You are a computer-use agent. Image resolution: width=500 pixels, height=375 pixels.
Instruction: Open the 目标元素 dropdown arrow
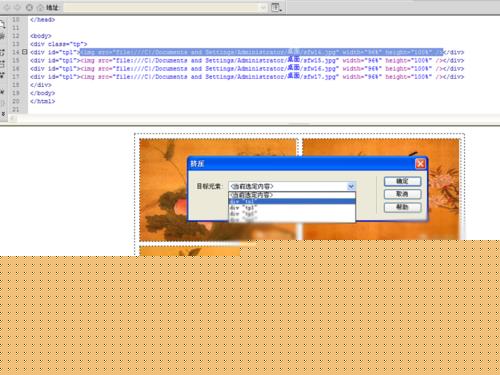click(351, 186)
